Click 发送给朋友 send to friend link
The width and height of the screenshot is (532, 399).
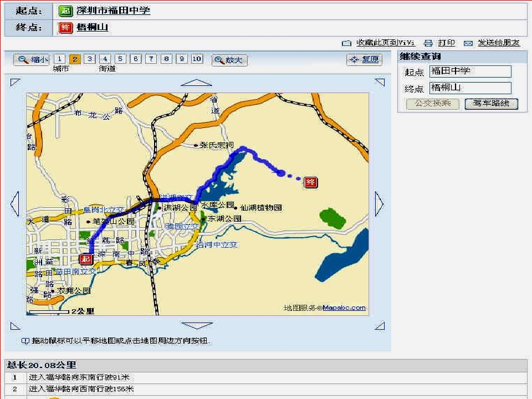tap(498, 43)
